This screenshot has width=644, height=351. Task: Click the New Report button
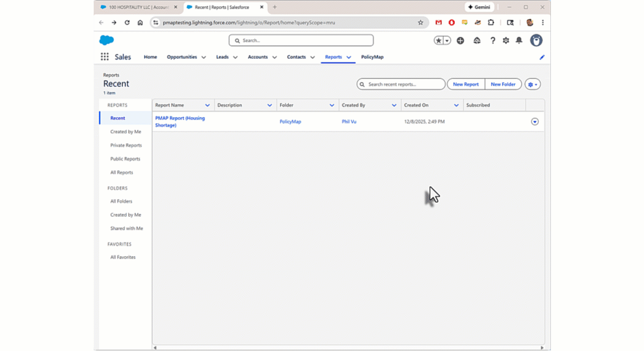466,85
